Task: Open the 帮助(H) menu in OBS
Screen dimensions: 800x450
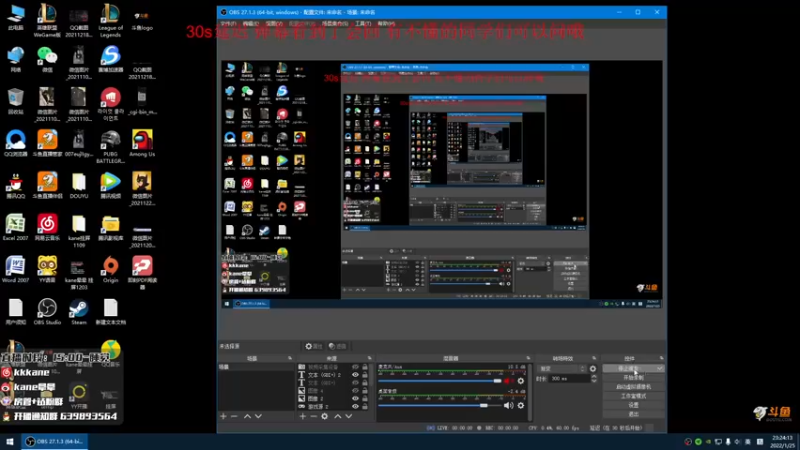Action: pos(386,23)
